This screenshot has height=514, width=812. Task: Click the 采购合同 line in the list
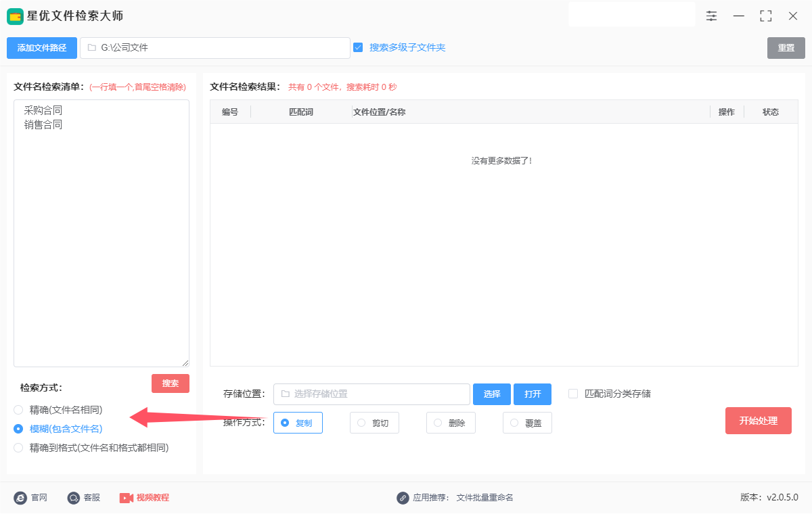pyautogui.click(x=43, y=110)
